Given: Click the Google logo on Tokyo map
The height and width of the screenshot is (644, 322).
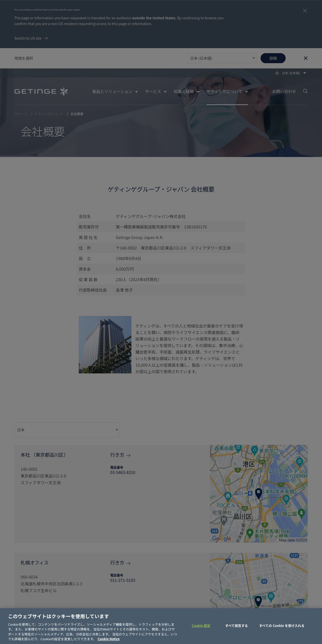Looking at the screenshot, I should 222,538.
